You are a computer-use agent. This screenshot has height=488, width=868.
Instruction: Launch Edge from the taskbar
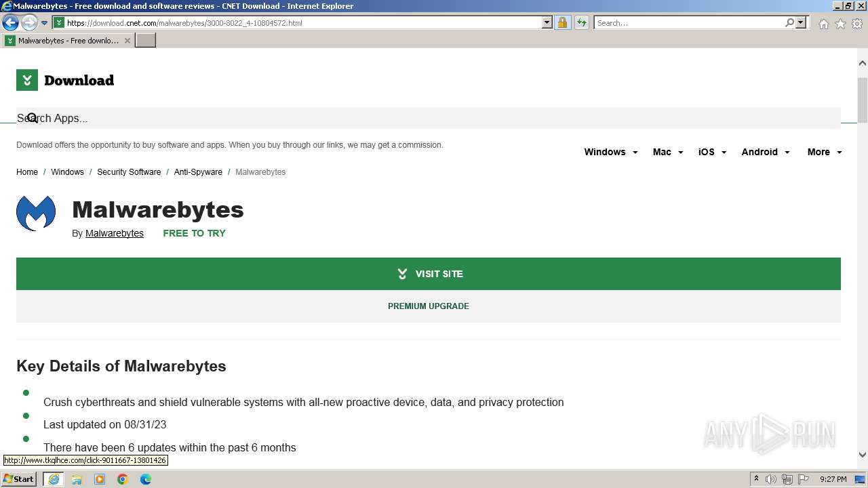coord(146,479)
